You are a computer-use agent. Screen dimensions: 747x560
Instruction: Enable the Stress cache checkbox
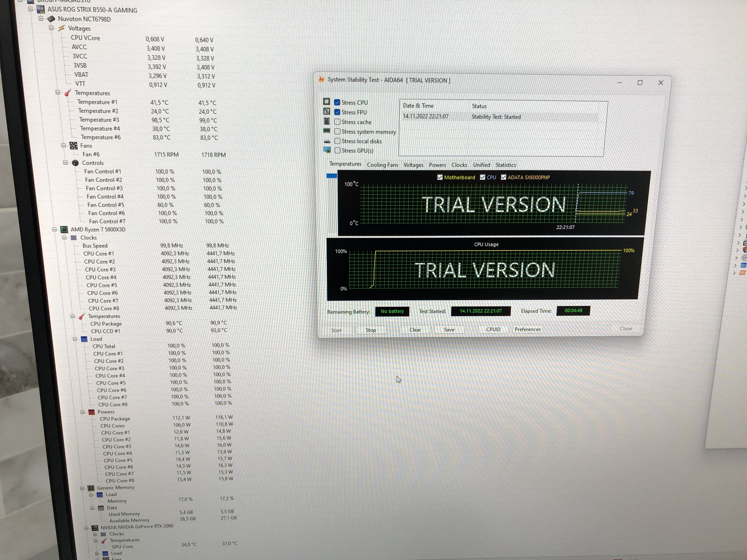[337, 121]
